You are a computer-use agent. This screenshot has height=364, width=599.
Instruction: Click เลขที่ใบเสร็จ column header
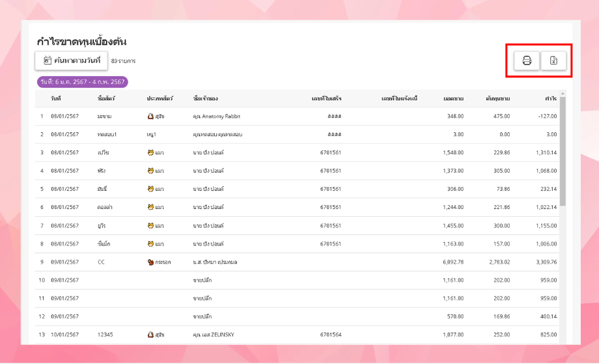coord(327,98)
